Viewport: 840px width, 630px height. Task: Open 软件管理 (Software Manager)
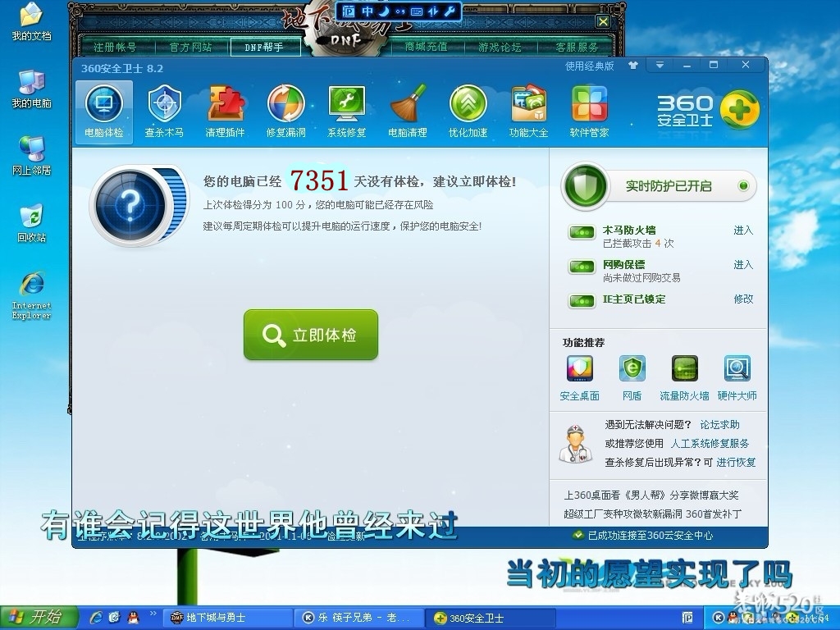(x=589, y=111)
